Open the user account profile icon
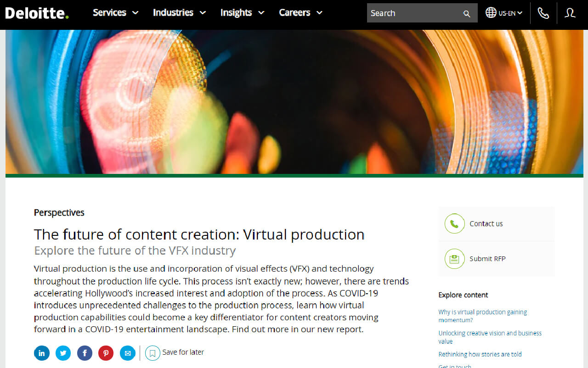Viewport: 588px width, 368px height. point(570,13)
